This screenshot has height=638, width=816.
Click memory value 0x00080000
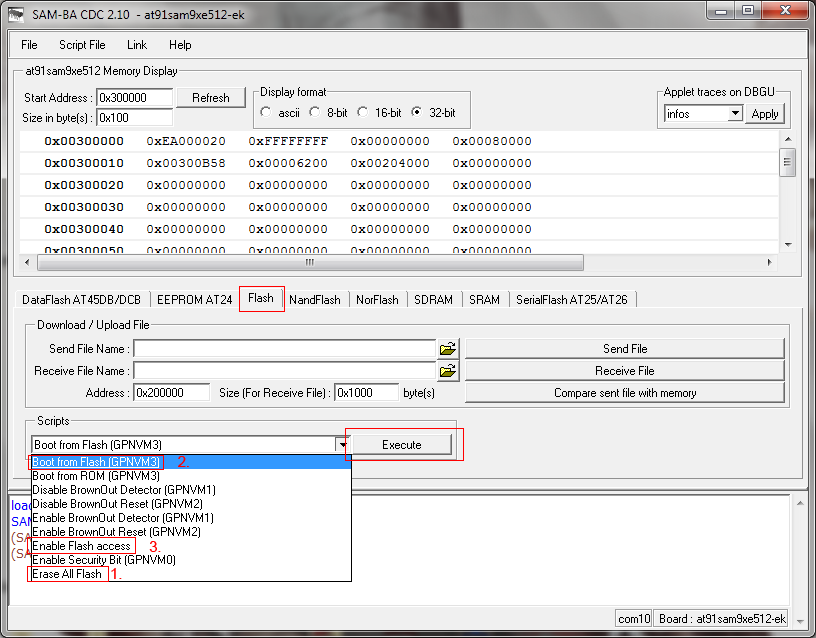point(492,141)
